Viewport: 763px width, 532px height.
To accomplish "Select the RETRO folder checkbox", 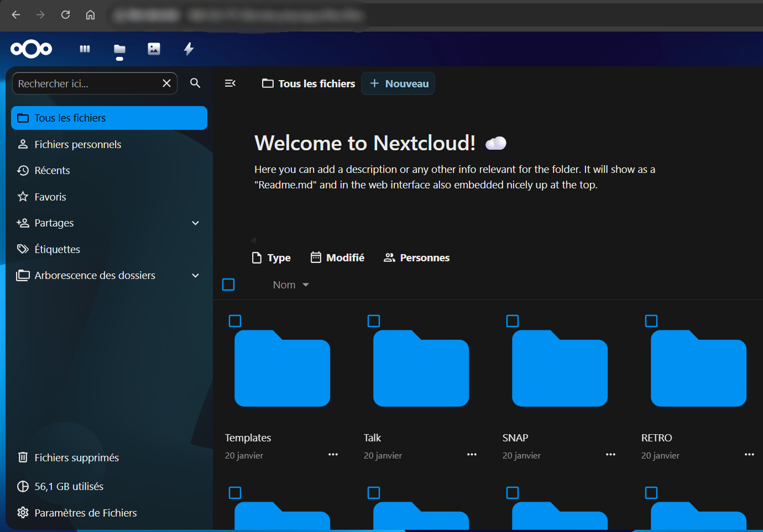I will coord(651,321).
